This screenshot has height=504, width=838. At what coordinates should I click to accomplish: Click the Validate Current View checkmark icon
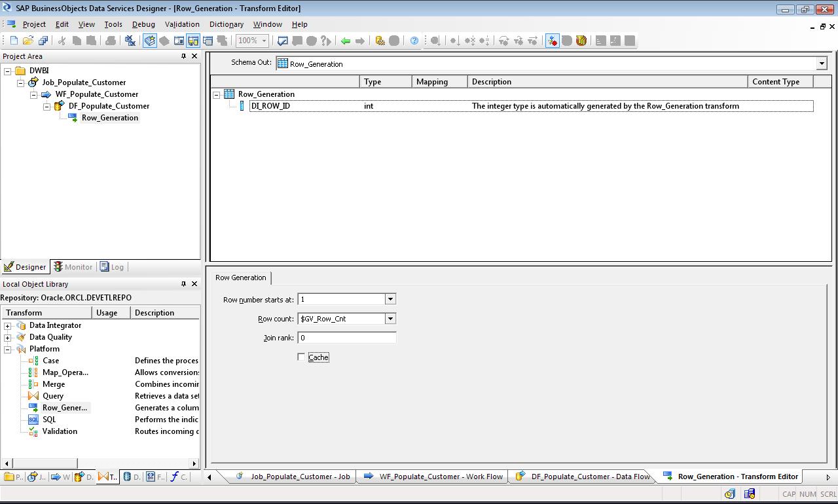(283, 41)
